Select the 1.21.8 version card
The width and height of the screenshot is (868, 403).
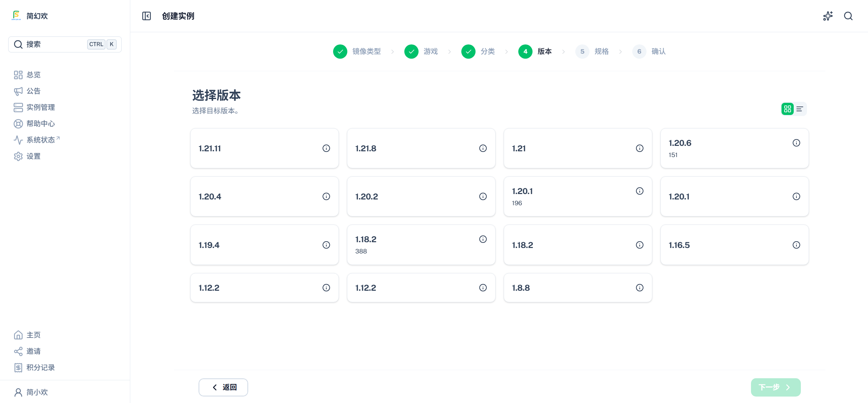(x=421, y=148)
